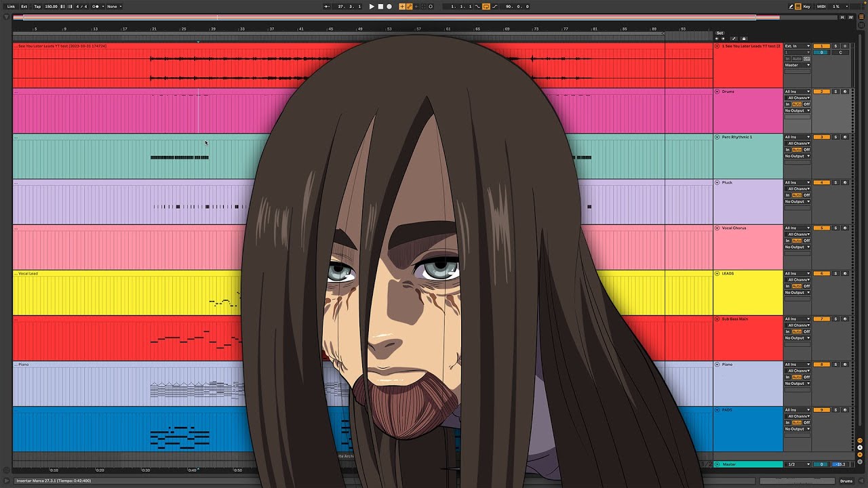This screenshot has height=488, width=868.
Task: Toggle the Lock Envelopes icon
Action: (744, 39)
